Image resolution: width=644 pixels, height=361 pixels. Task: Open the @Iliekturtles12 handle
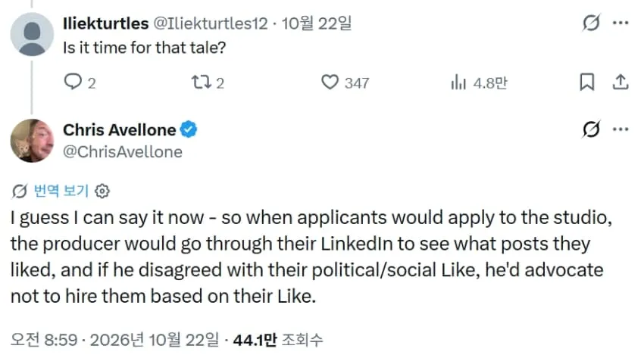click(211, 23)
